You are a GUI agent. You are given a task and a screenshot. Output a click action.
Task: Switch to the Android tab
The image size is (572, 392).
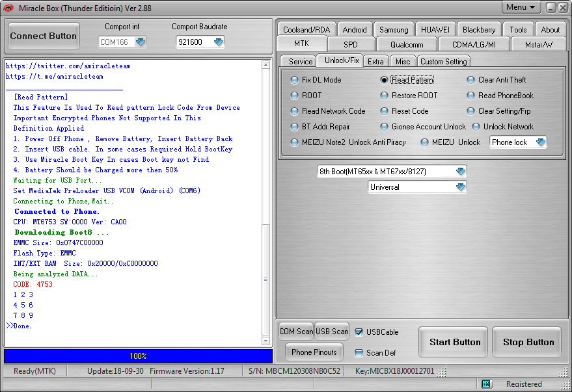tap(355, 29)
